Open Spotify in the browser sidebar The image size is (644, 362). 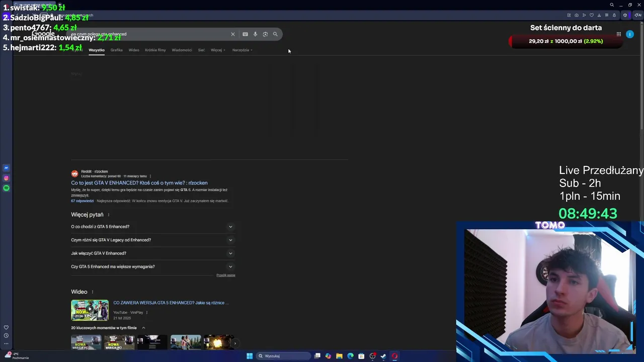click(x=6, y=188)
